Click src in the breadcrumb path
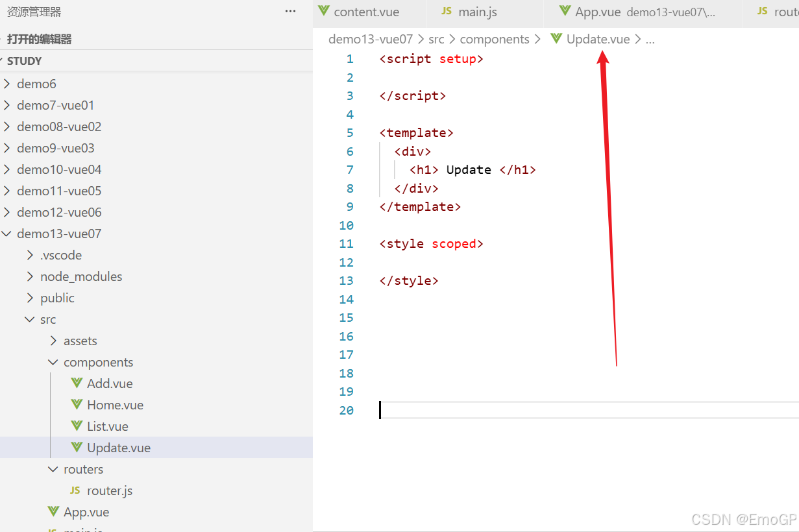The image size is (799, 532). pos(436,39)
